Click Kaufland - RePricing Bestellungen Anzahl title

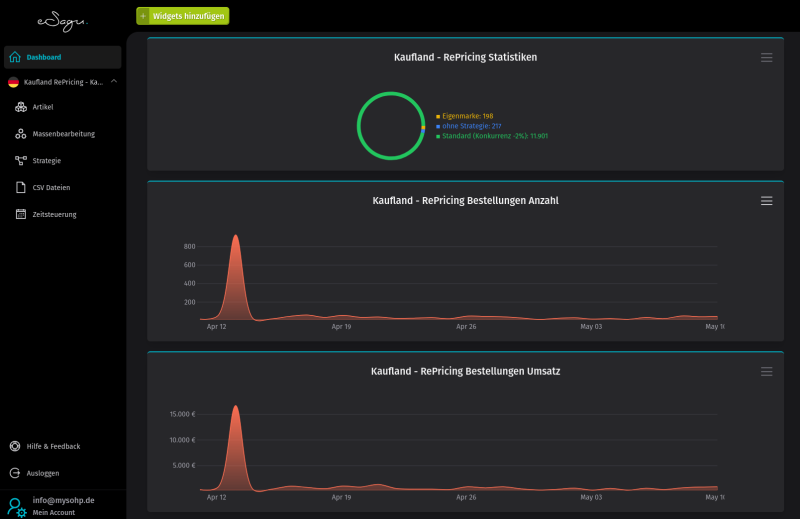[x=465, y=201]
